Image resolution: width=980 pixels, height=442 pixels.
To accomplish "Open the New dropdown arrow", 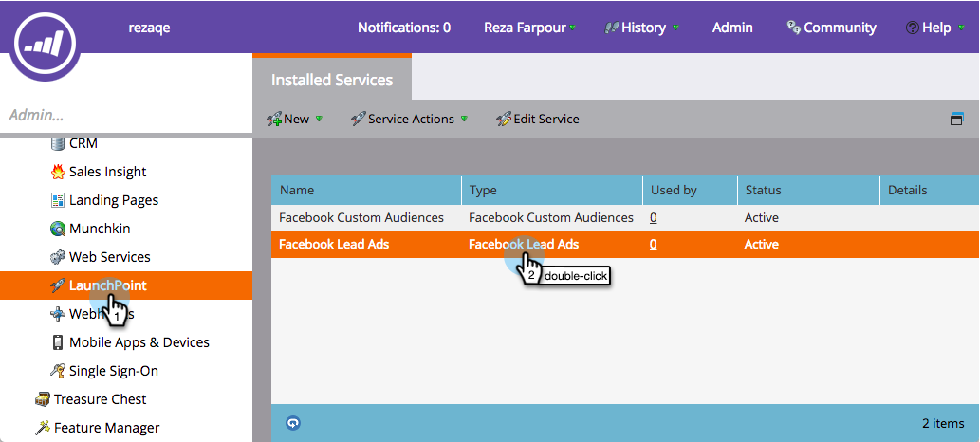I will coord(319,119).
